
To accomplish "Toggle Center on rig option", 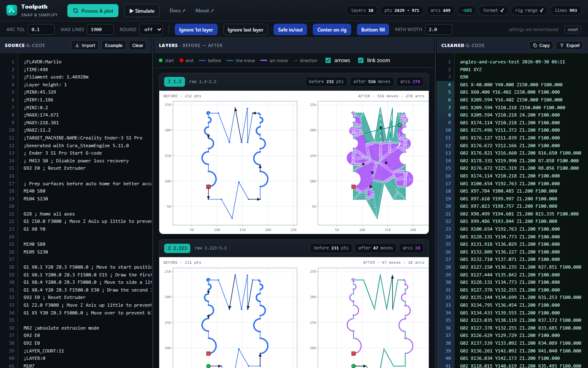I will [332, 29].
